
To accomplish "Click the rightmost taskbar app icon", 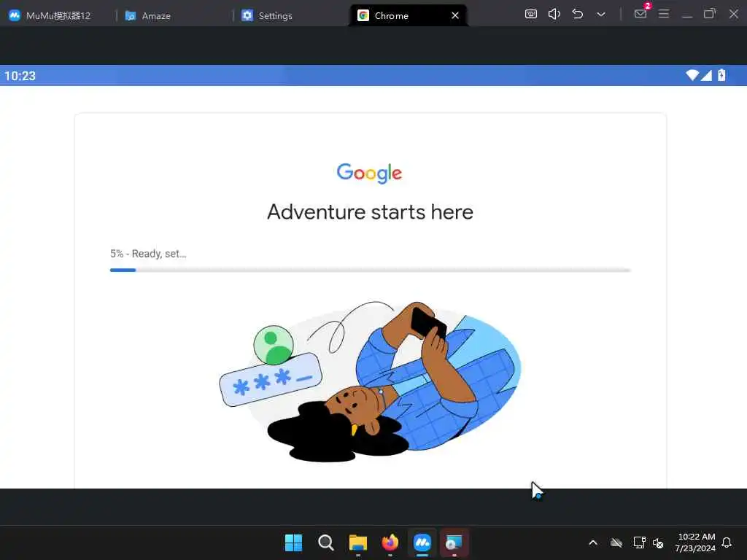I will (x=454, y=542).
